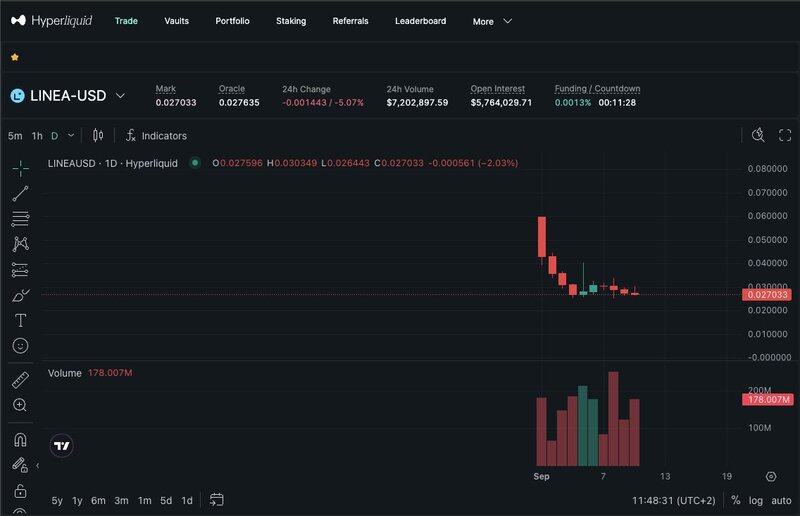
Task: Click the first large red candlestick
Action: tap(542, 237)
